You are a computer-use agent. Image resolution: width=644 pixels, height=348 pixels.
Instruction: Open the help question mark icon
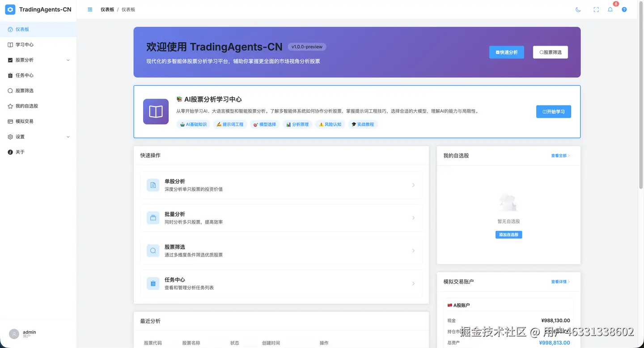tap(624, 9)
